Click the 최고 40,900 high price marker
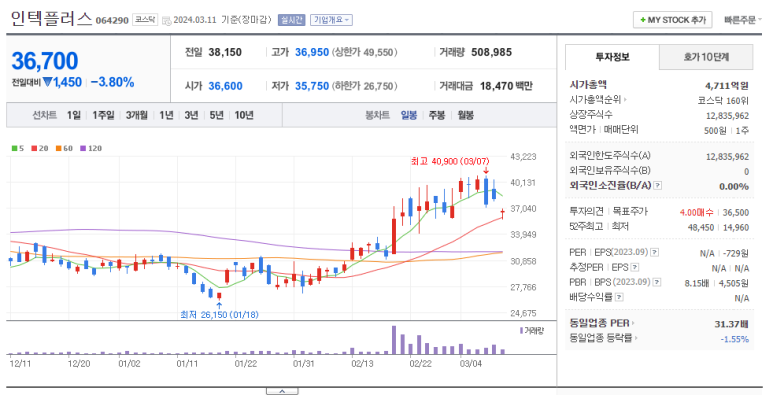The height and width of the screenshot is (395, 773). (450, 161)
